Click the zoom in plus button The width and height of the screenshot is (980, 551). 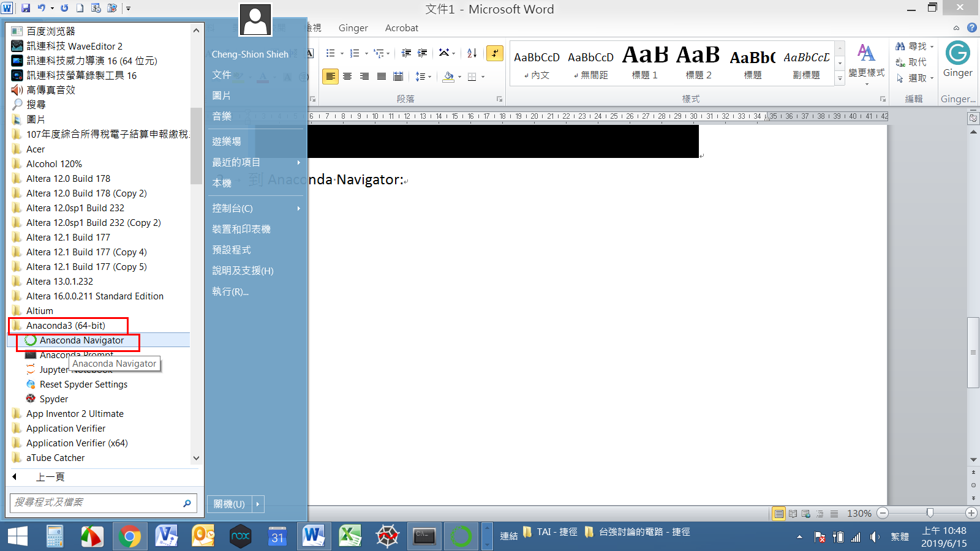coord(971,513)
